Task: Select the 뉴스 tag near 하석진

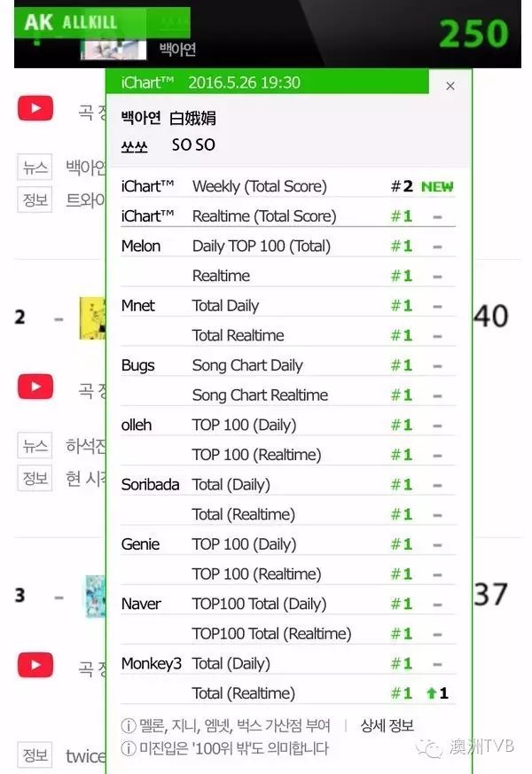Action: tap(35, 446)
